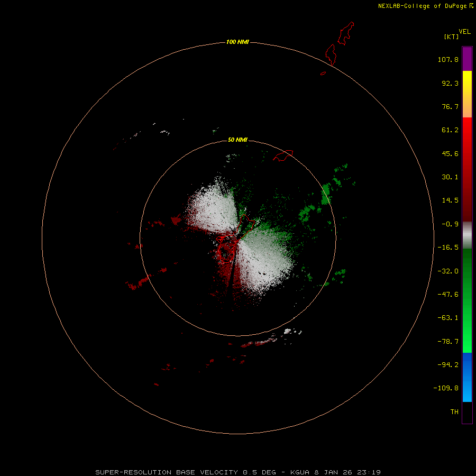The width and height of the screenshot is (476, 476).
Task: Click the -16.5 velocity scale value
Action: click(x=448, y=248)
